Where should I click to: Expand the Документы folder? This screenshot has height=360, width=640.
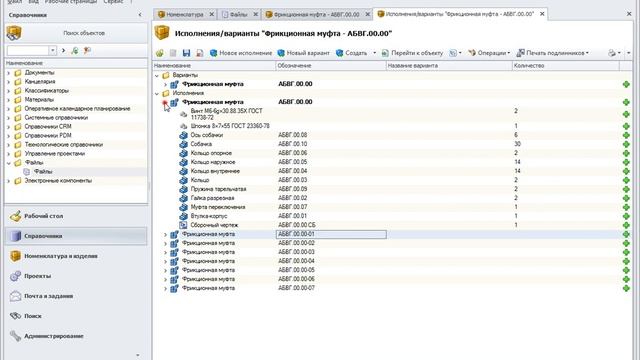[9, 73]
